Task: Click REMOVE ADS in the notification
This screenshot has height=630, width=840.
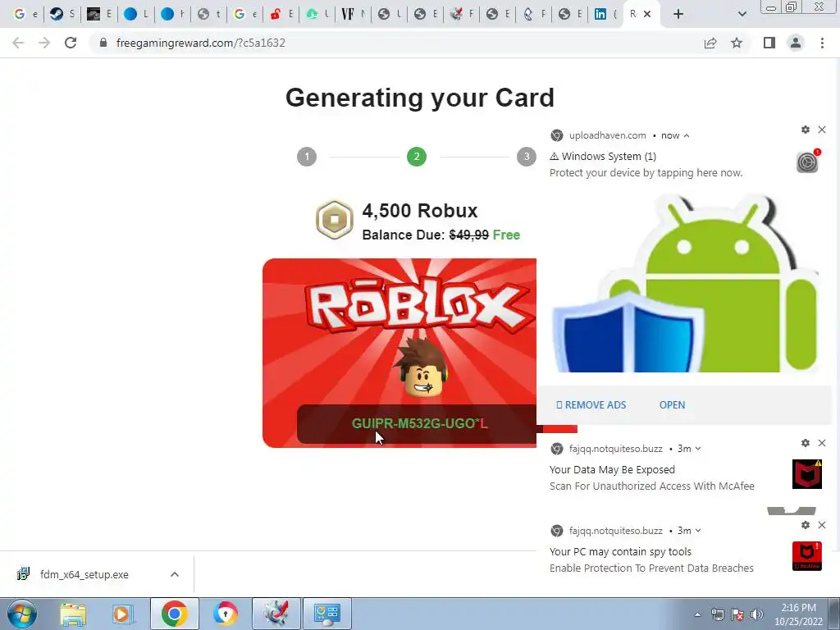Action: coord(591,405)
